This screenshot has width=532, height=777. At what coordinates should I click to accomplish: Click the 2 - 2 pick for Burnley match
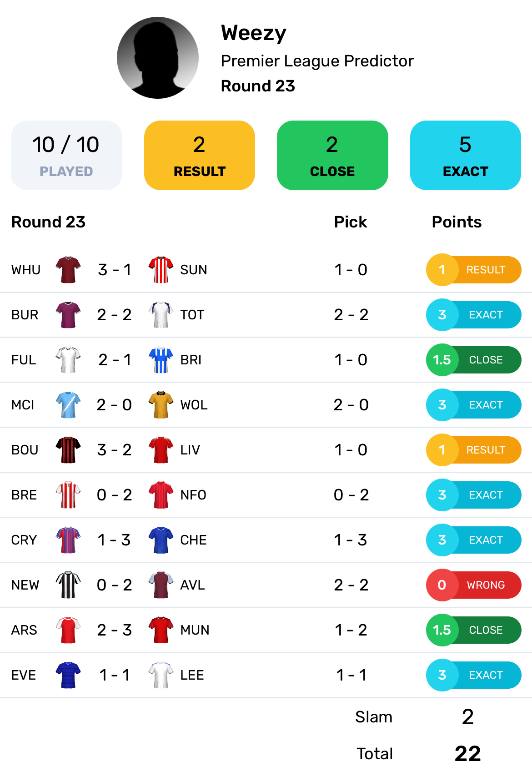pos(351,314)
